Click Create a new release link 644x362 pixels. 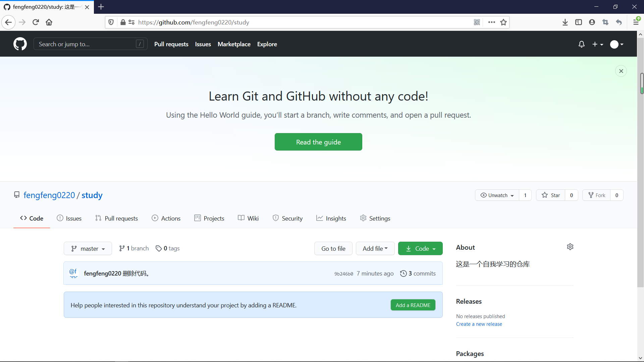tap(479, 324)
